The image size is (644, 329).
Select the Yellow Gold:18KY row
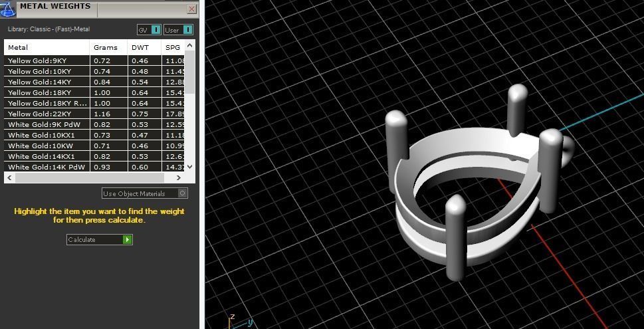point(94,92)
